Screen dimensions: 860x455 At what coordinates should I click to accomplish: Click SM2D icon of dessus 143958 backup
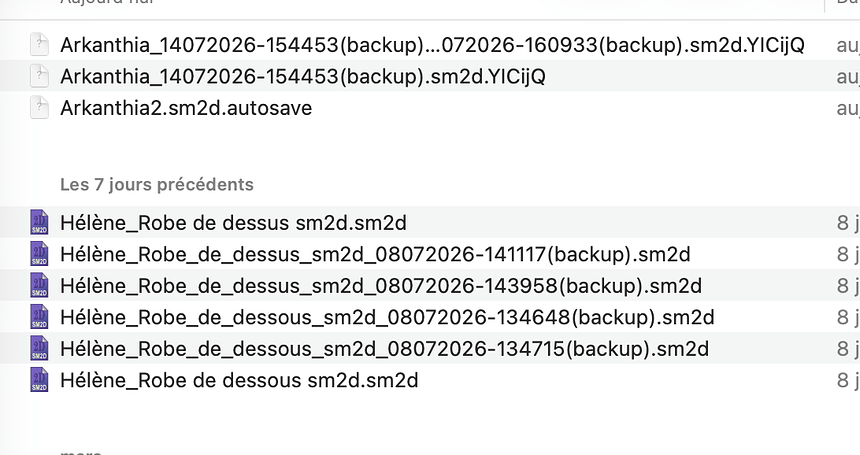[39, 286]
